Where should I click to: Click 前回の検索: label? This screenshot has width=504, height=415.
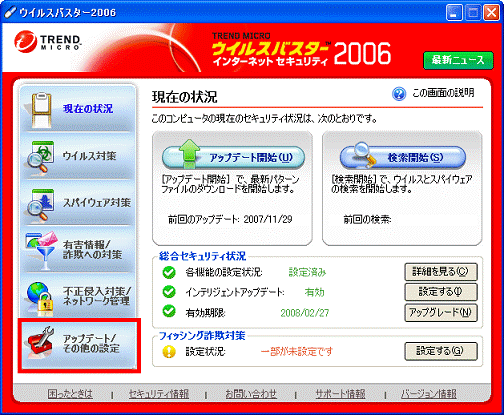367,219
